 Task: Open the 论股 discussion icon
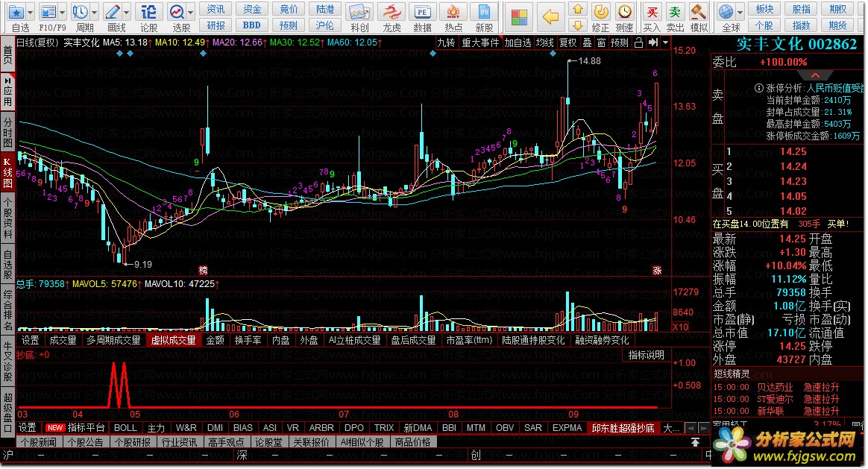[148, 12]
